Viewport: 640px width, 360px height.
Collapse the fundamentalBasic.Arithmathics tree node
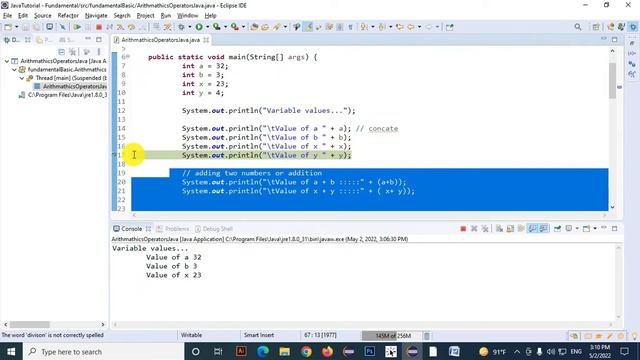[x=14, y=69]
